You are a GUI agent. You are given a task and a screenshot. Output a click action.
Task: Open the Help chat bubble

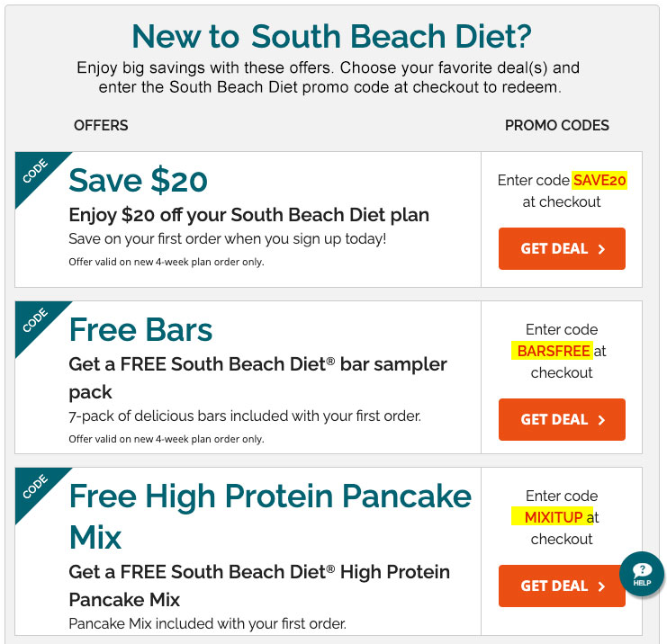click(x=642, y=574)
